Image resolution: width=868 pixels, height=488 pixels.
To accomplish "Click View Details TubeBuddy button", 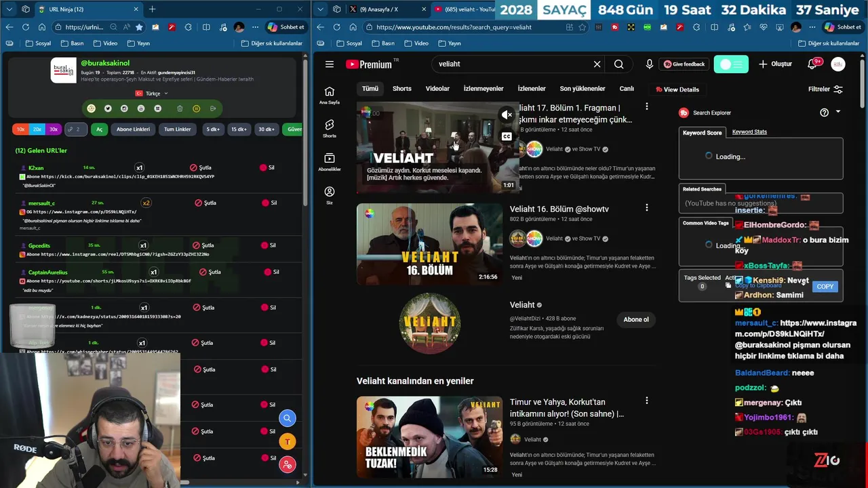I will [677, 89].
